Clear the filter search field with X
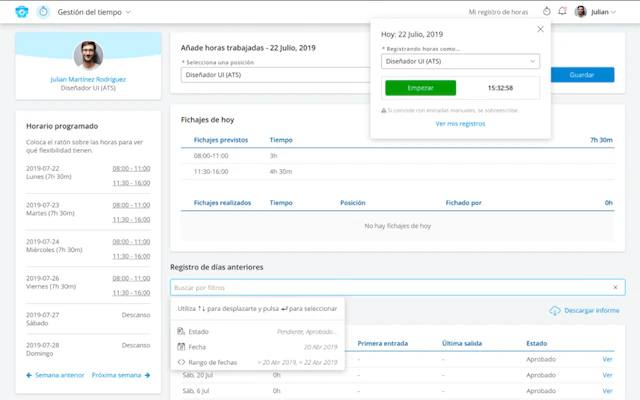This screenshot has width=640, height=400. pyautogui.click(x=615, y=287)
